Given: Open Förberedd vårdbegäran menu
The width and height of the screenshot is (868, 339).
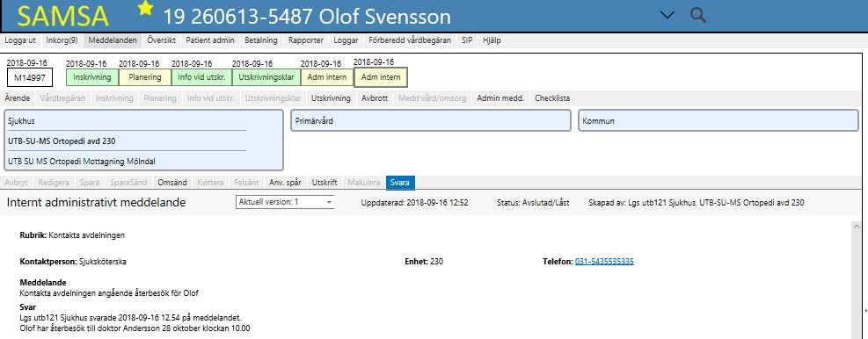Looking at the screenshot, I should (410, 40).
